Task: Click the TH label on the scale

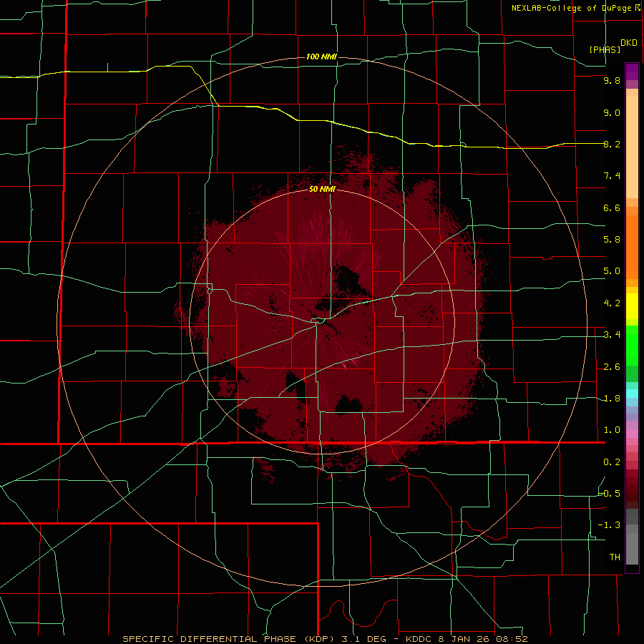Action: click(615, 557)
